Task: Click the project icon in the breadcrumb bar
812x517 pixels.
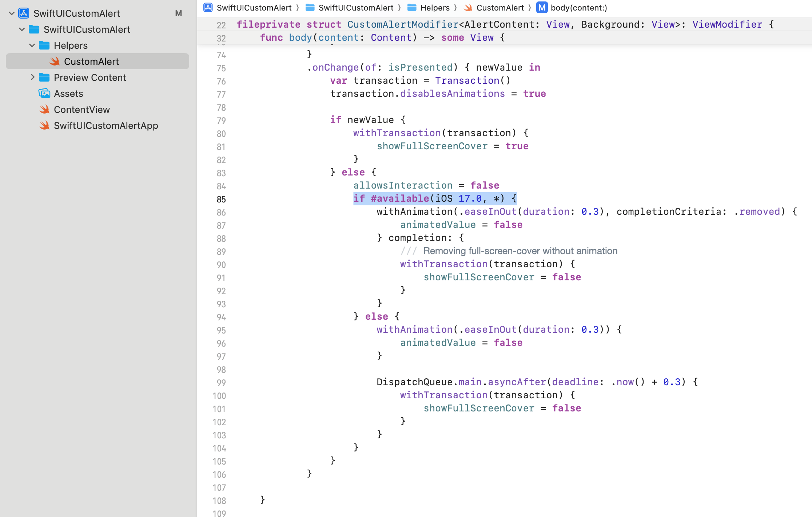Action: pos(208,8)
